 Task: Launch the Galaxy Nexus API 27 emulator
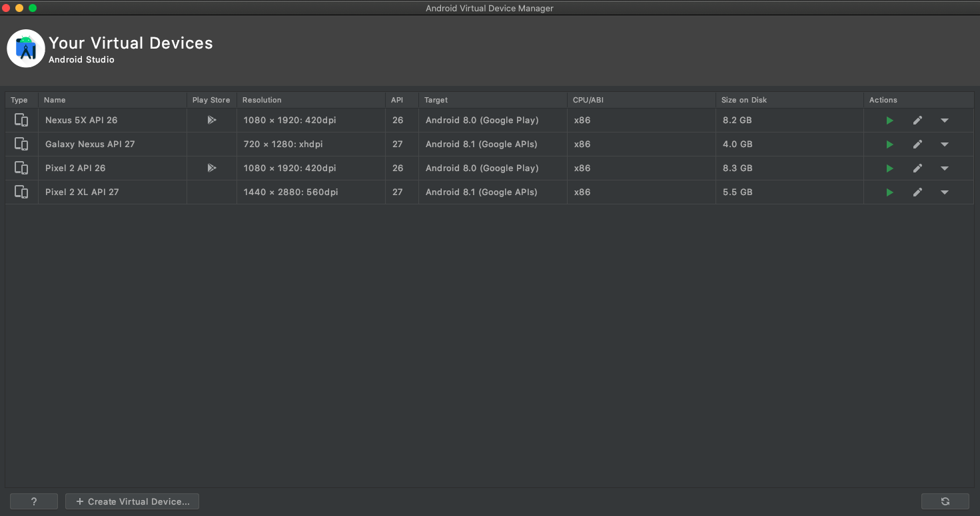click(889, 144)
